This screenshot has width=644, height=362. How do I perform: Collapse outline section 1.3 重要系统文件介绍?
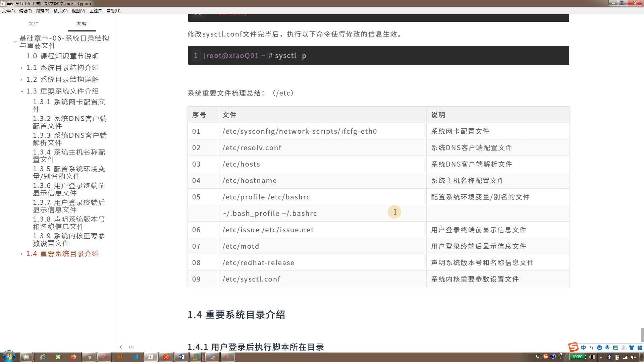click(21, 91)
